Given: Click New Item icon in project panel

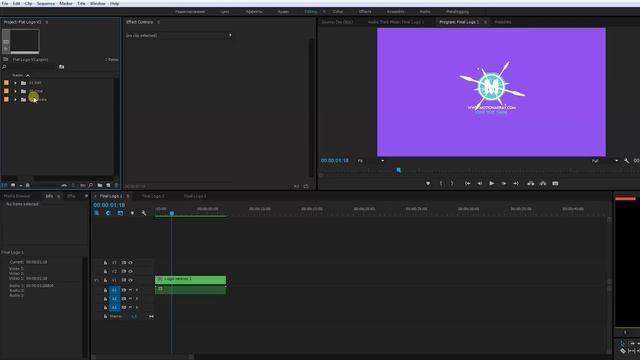Looking at the screenshot, I should pyautogui.click(x=108, y=185).
